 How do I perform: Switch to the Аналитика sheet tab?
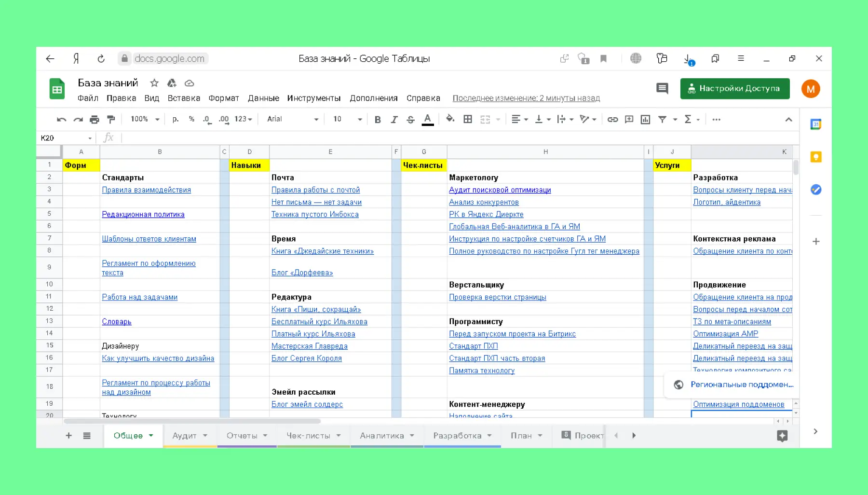coord(381,436)
